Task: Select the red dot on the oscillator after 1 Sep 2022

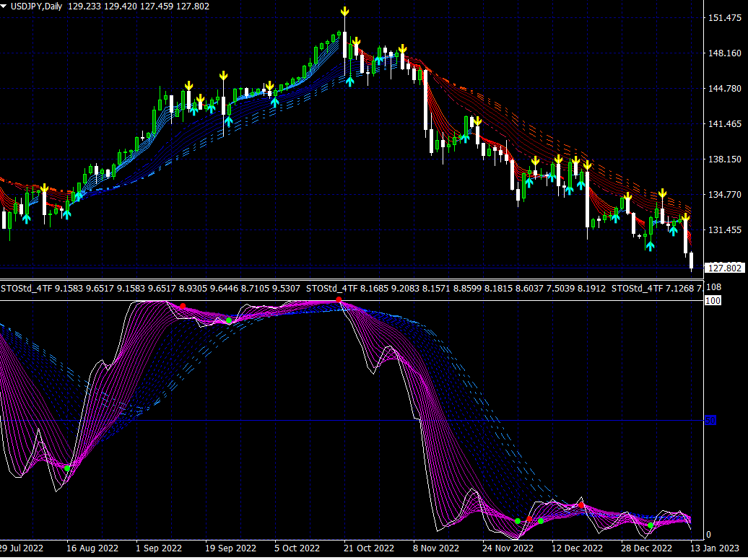Action: tap(183, 306)
